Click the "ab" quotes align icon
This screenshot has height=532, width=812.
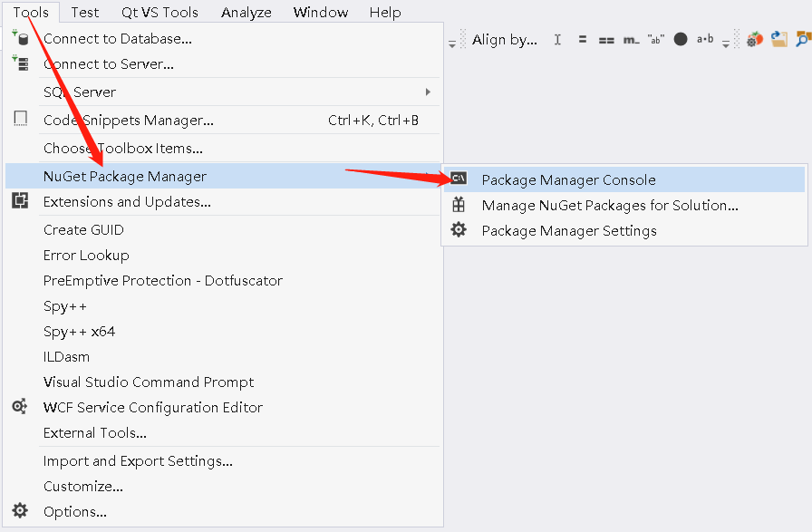click(x=656, y=39)
